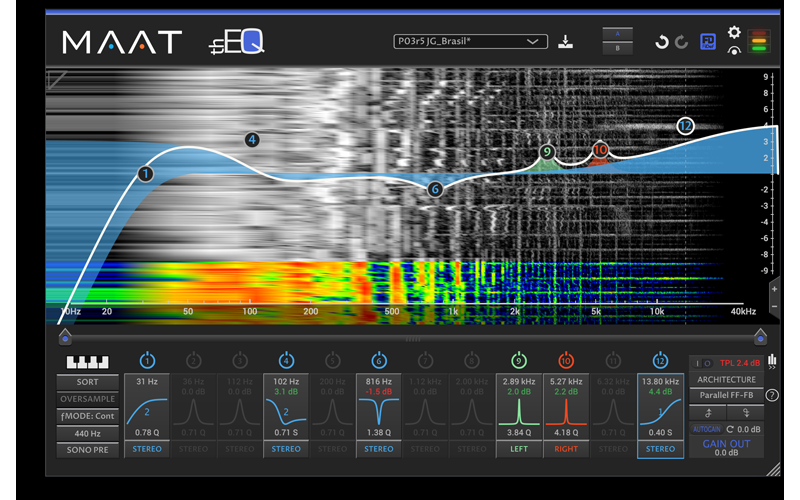Click band 4 low shelf filter shape
800x500 pixels.
[286, 412]
